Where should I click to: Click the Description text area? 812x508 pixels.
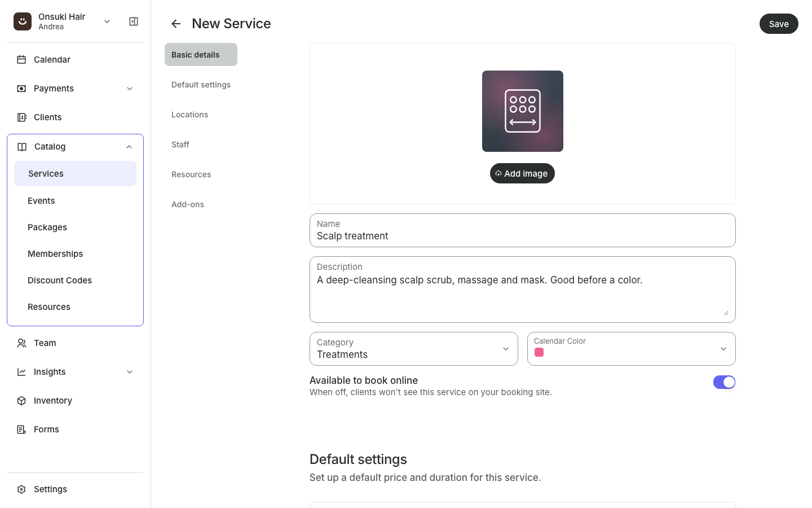[x=523, y=290]
